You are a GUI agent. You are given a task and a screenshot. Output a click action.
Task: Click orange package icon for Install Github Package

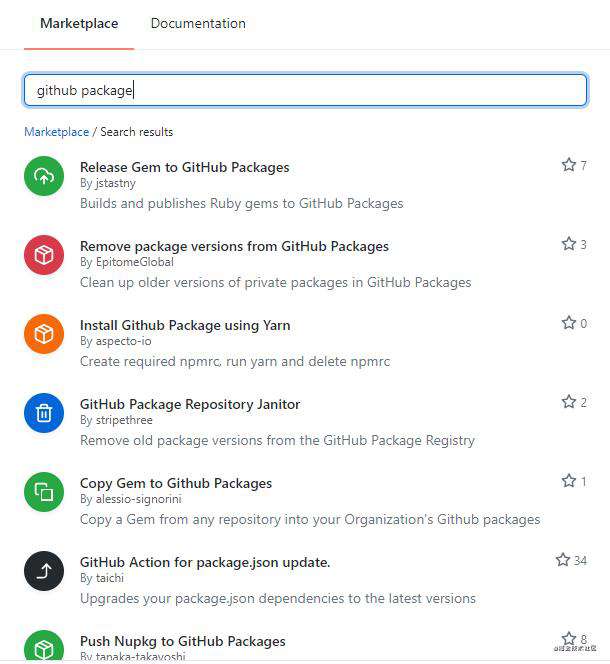pyautogui.click(x=44, y=334)
